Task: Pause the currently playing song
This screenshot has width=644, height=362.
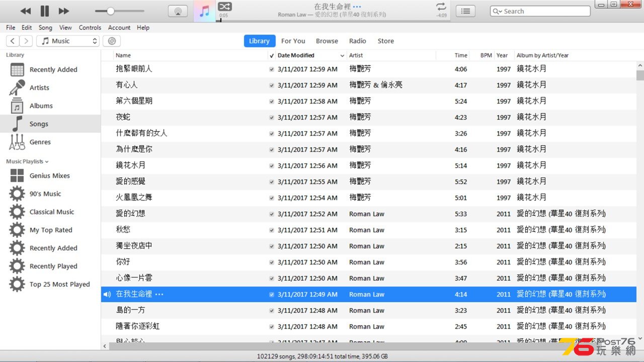Action: (45, 11)
